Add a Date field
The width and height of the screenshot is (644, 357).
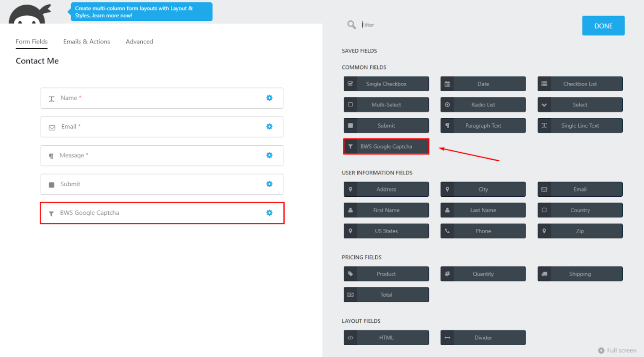(x=483, y=84)
